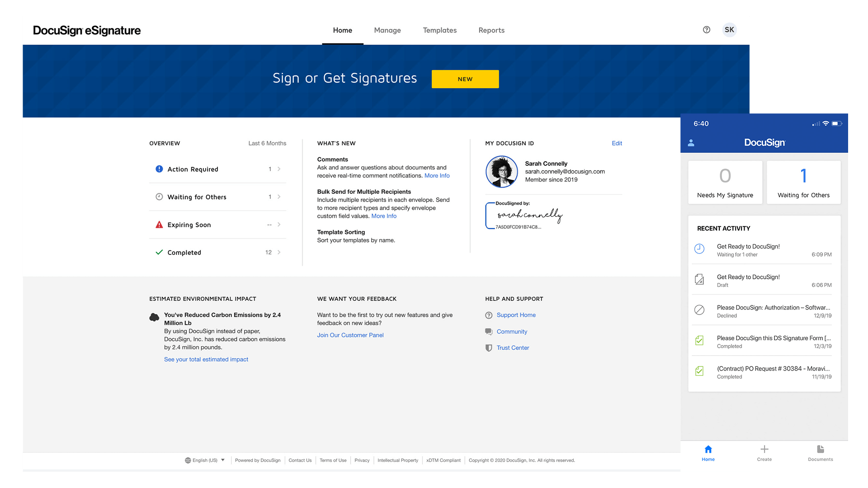Click the Trust Center shield icon

(489, 347)
